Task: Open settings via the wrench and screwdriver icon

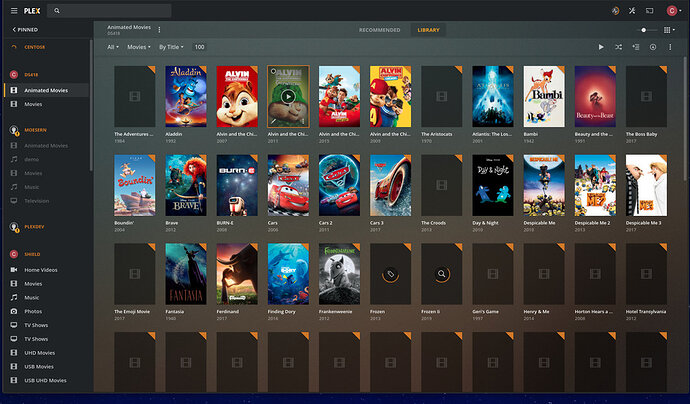Action: (x=632, y=11)
